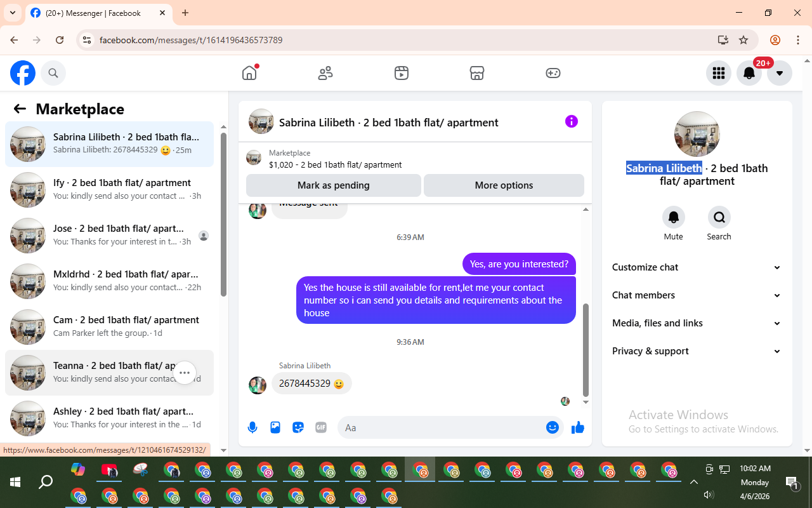Open a new browser tab
Viewport: 812px width, 508px height.
click(185, 13)
